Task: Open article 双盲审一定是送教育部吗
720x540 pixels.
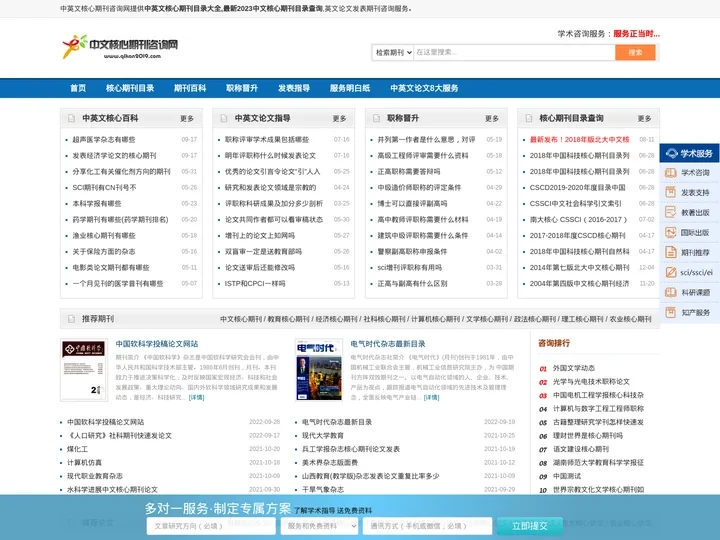Action: [x=263, y=252]
